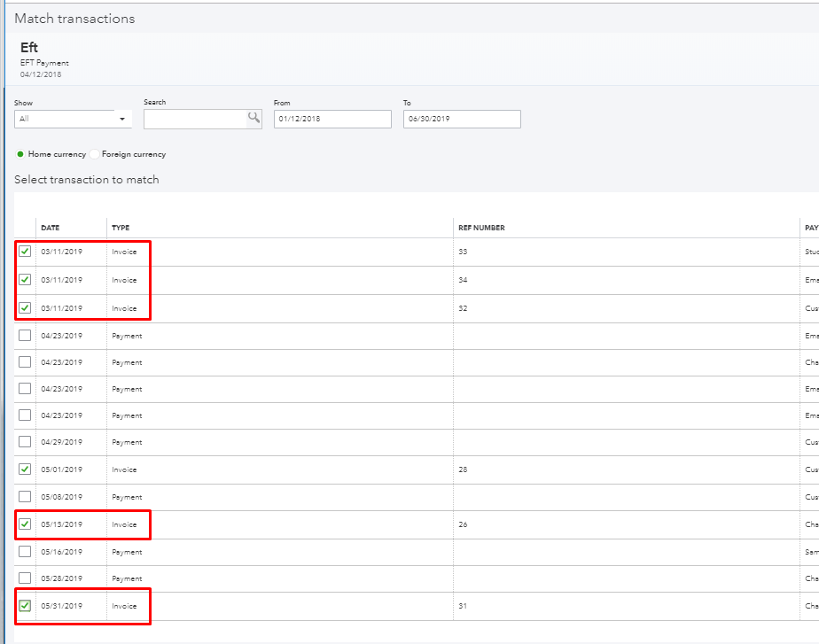
Task: Check the 05/16/2019 Payment row checkbox
Action: tap(25, 552)
